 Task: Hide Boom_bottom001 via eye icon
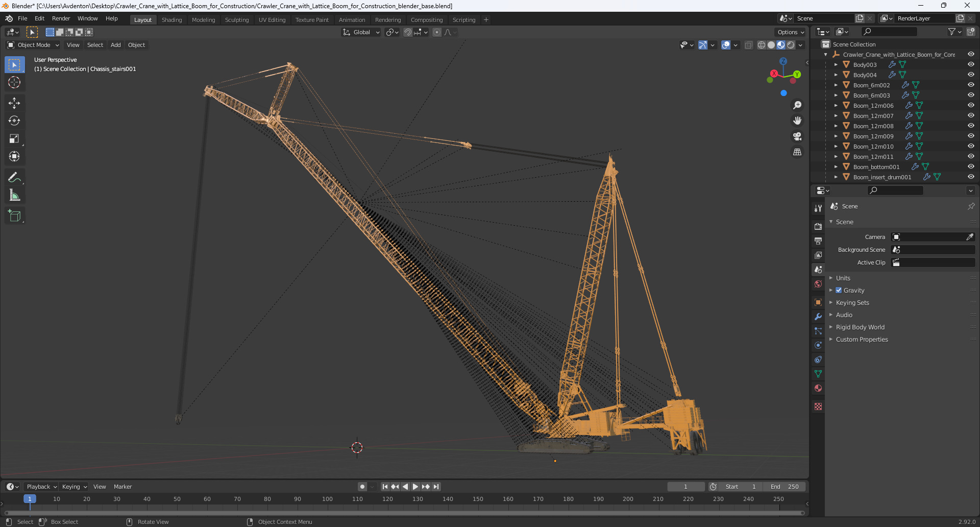(971, 166)
